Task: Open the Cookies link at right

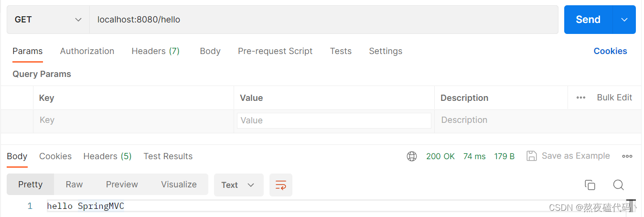Action: [x=610, y=51]
